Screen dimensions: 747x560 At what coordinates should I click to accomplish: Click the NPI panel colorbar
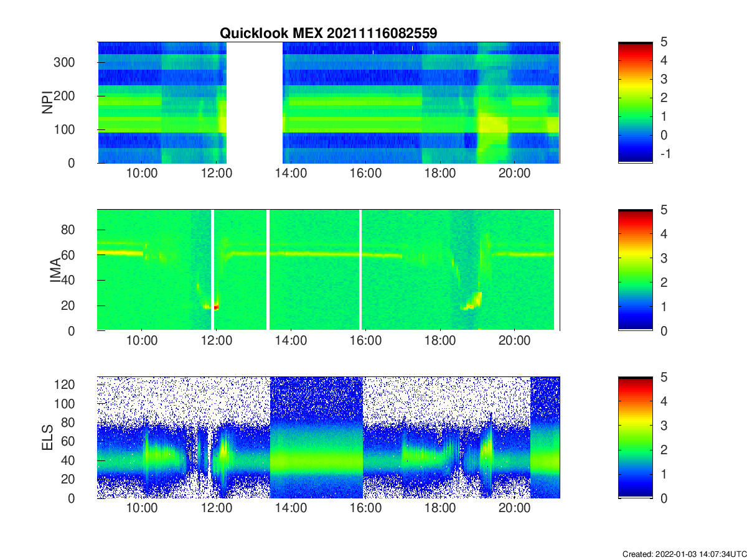point(636,103)
